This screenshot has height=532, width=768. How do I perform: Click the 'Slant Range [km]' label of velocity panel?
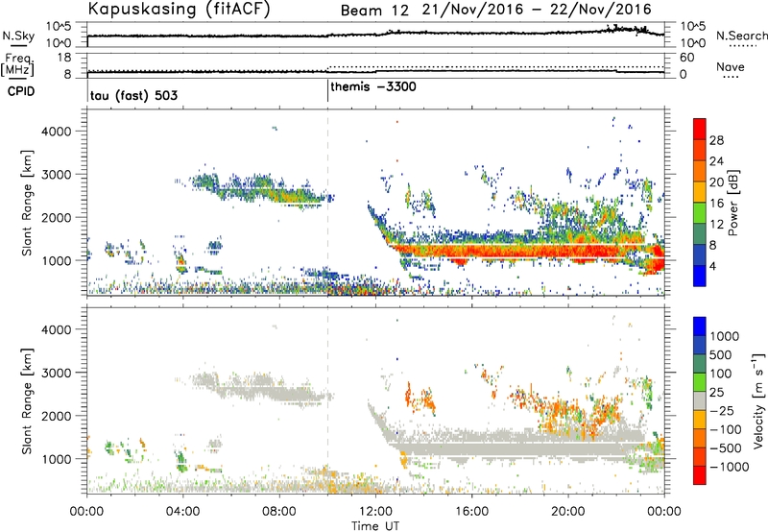[27, 400]
